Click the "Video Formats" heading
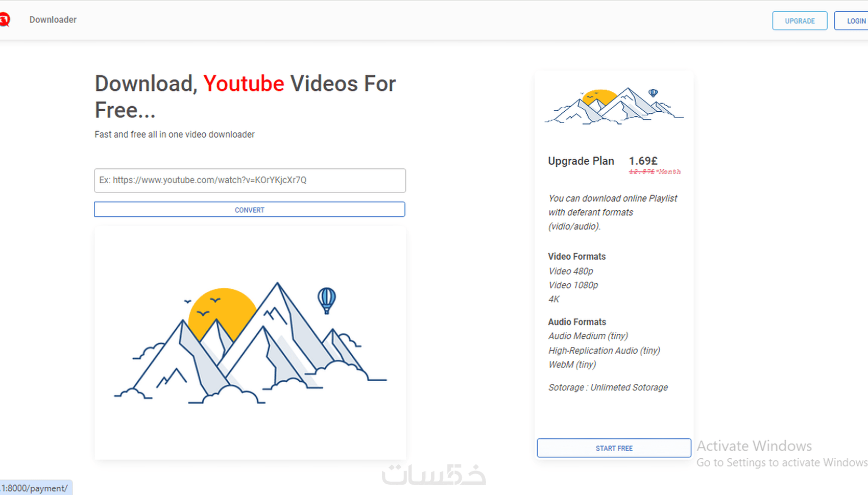The image size is (868, 495). click(577, 257)
